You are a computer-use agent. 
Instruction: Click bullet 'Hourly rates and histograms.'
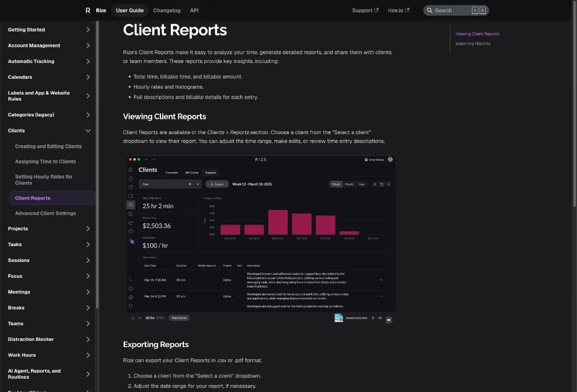pyautogui.click(x=169, y=87)
